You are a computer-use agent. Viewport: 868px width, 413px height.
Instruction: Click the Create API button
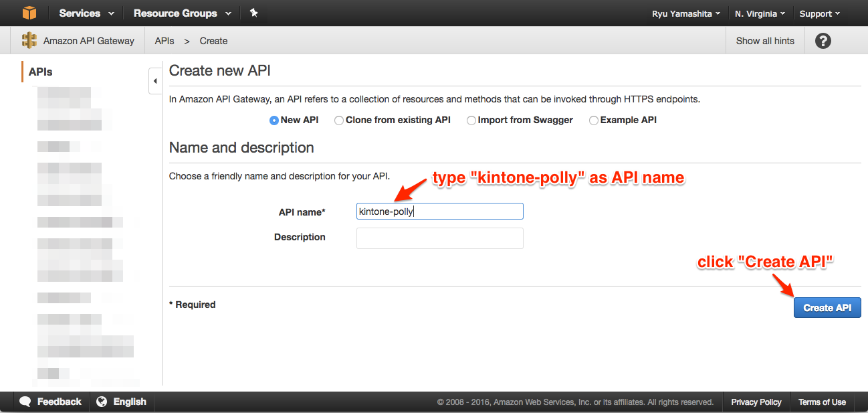pyautogui.click(x=827, y=308)
